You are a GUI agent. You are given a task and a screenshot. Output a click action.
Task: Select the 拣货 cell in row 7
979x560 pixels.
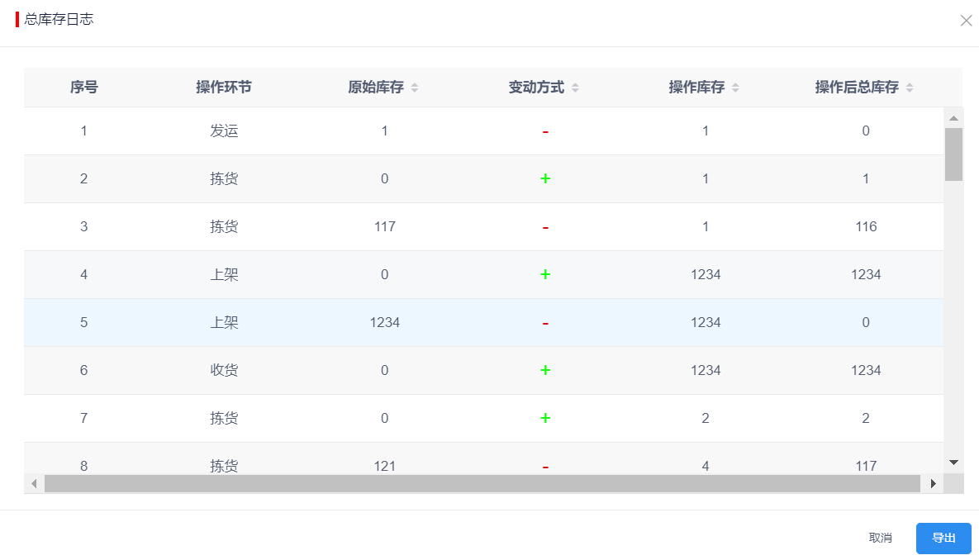click(x=224, y=418)
